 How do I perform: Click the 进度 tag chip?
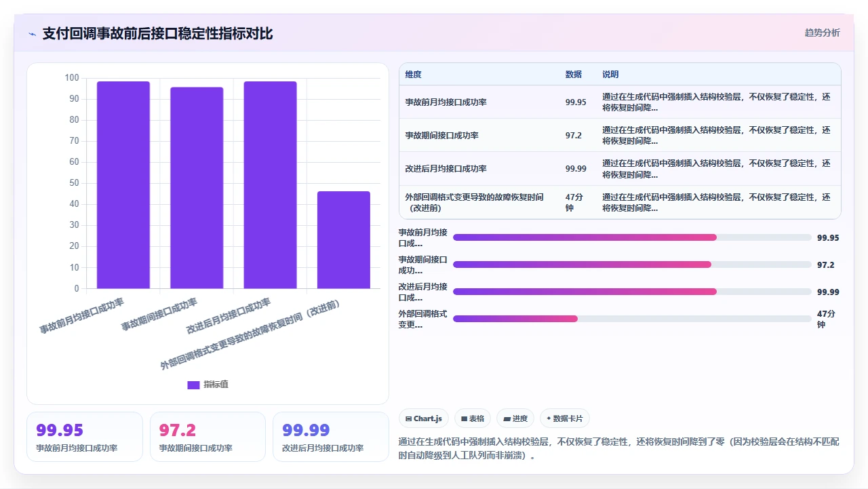(515, 418)
